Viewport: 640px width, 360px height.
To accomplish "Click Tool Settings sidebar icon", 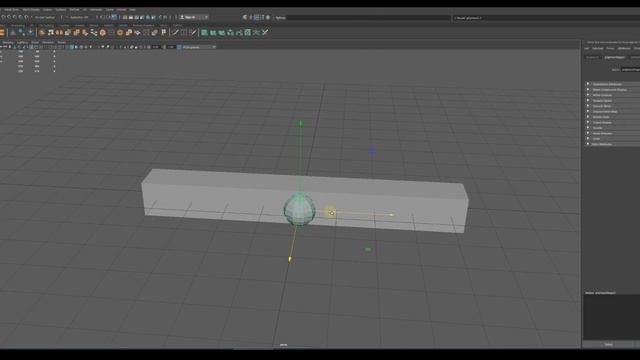I will click(x=262, y=18).
